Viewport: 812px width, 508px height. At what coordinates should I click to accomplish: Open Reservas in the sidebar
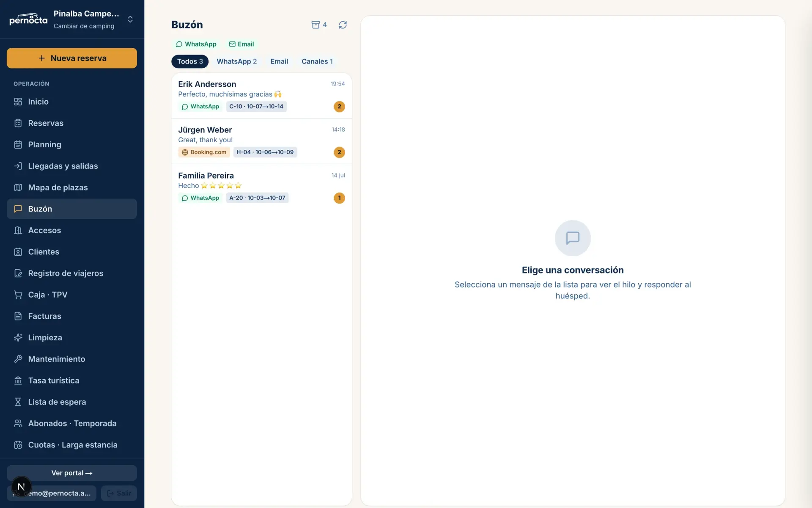click(72, 123)
